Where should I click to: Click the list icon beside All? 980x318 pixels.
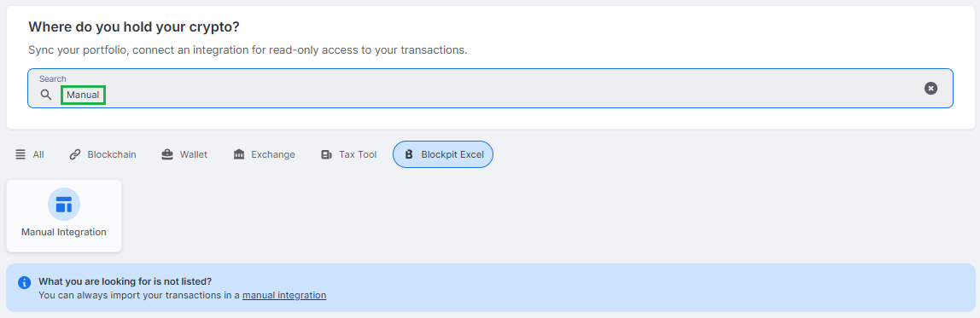(x=20, y=154)
